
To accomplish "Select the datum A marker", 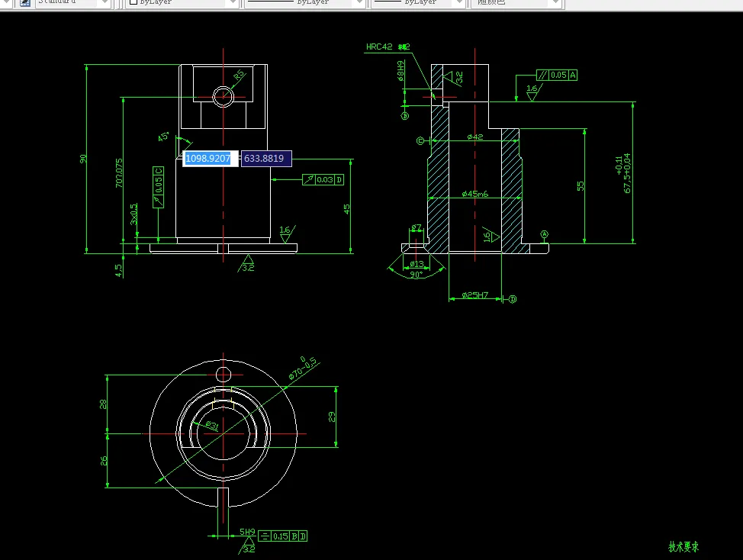I will 545,234.
